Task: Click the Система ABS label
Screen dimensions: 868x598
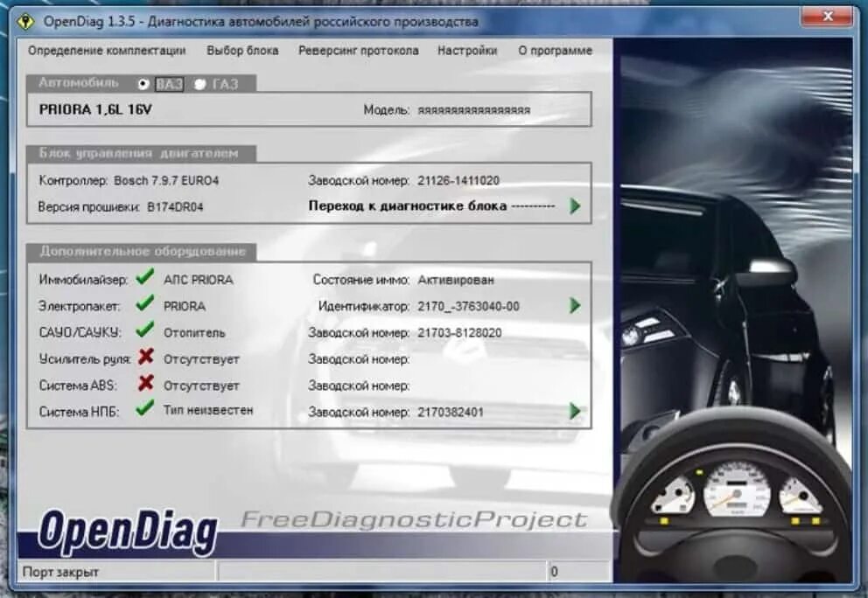Action: point(78,386)
